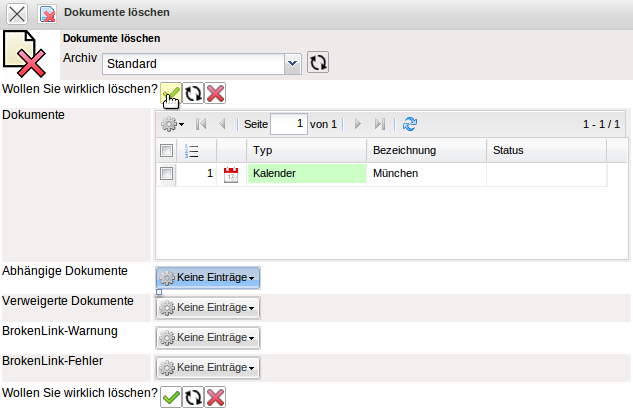Open Verweigerte Dokumente Keine Einträge dropdown
Image resolution: width=633 pixels, height=411 pixels.
pyautogui.click(x=208, y=308)
